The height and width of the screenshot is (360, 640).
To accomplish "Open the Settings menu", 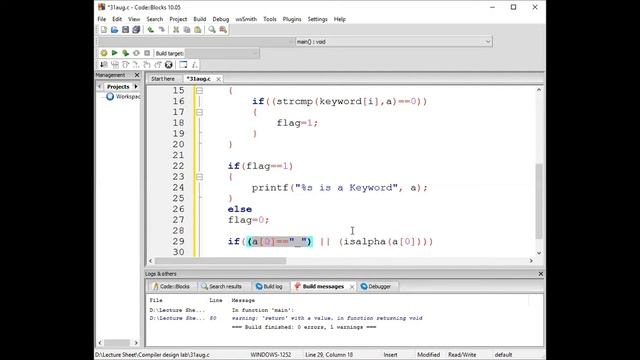I will click(x=318, y=19).
